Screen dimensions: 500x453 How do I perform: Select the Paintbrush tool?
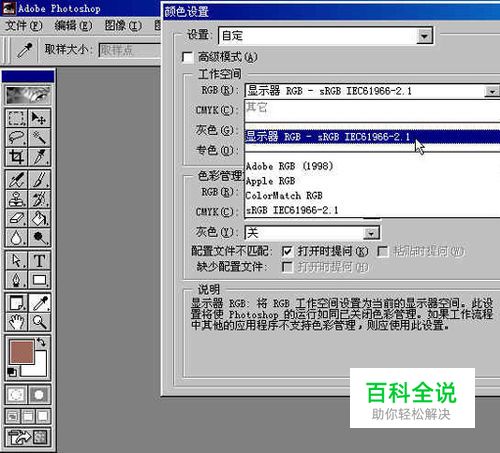pos(39,180)
